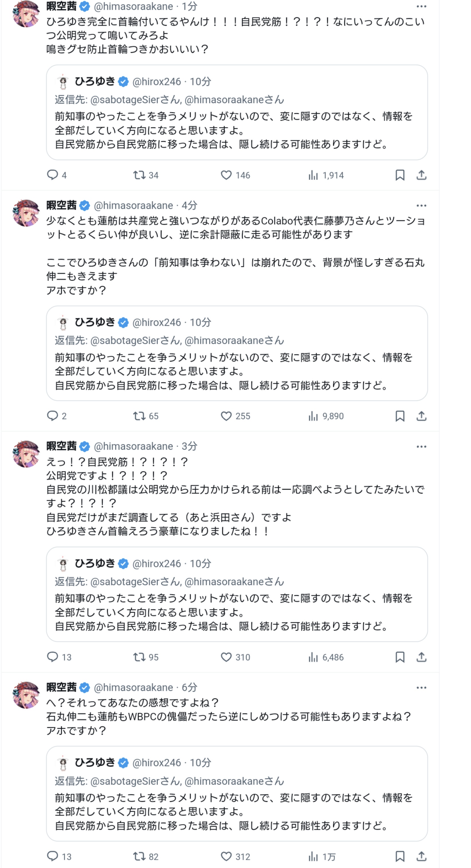This screenshot has width=471, height=868.
Task: Click 暇空茜 avatar on the 6-minute-old tweet
Action: coord(26,695)
